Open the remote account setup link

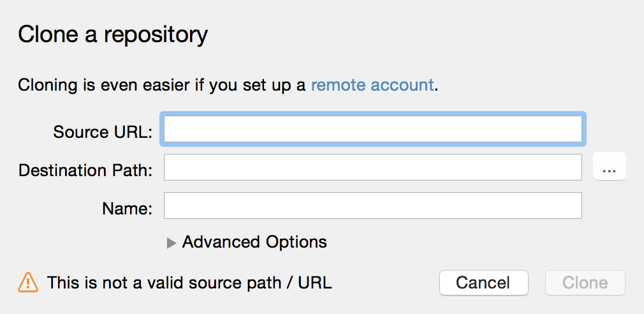point(372,85)
